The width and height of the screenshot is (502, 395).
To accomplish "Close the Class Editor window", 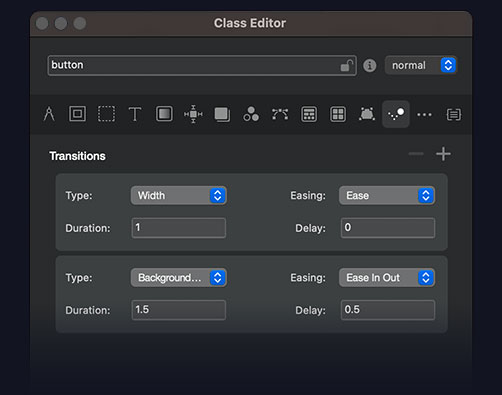I will click(x=42, y=23).
